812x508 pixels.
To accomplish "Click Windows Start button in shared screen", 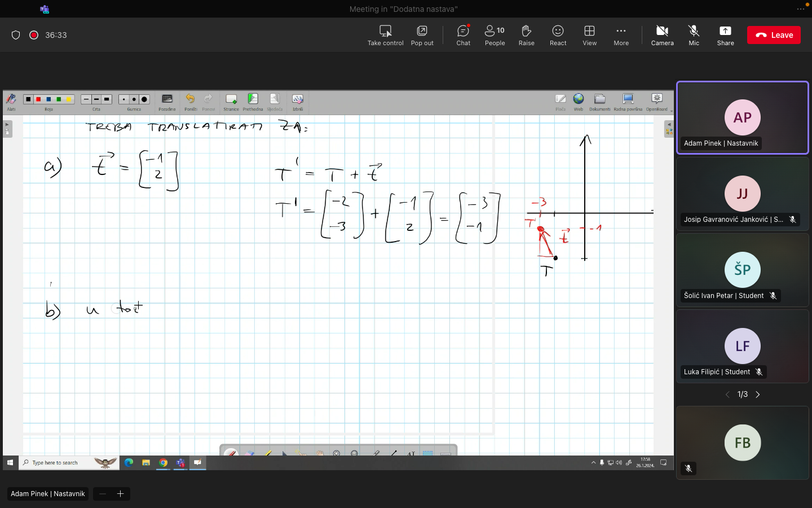I will [10, 463].
